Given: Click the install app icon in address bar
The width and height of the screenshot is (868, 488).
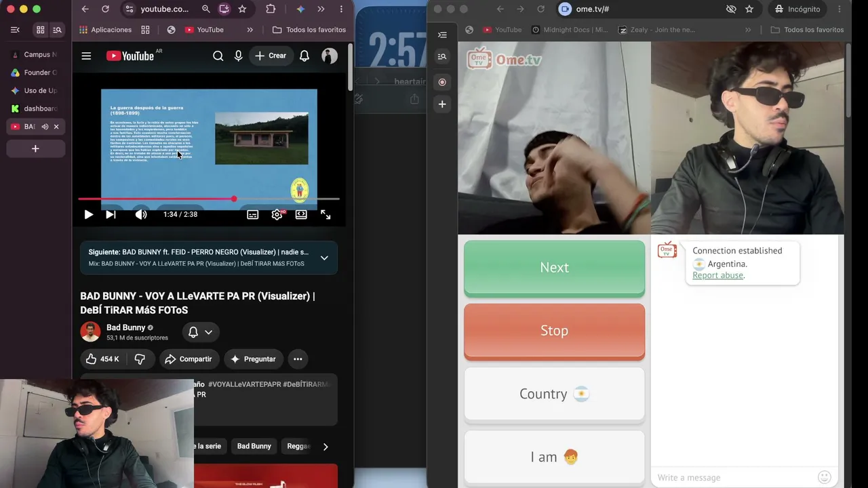Looking at the screenshot, I should pyautogui.click(x=224, y=9).
